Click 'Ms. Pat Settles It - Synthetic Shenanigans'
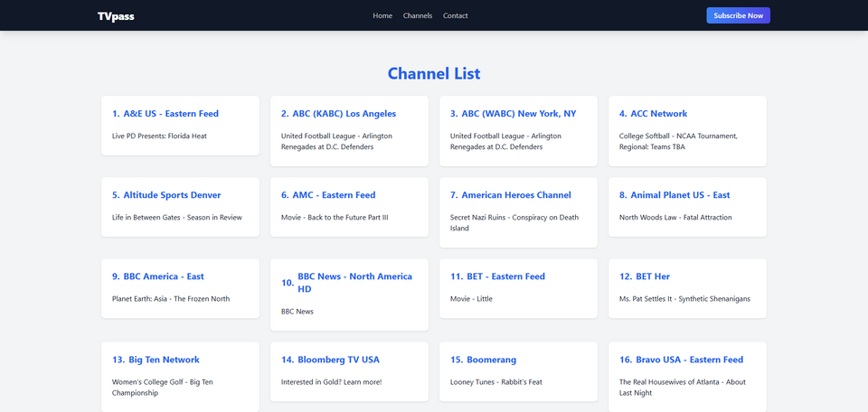 click(684, 299)
